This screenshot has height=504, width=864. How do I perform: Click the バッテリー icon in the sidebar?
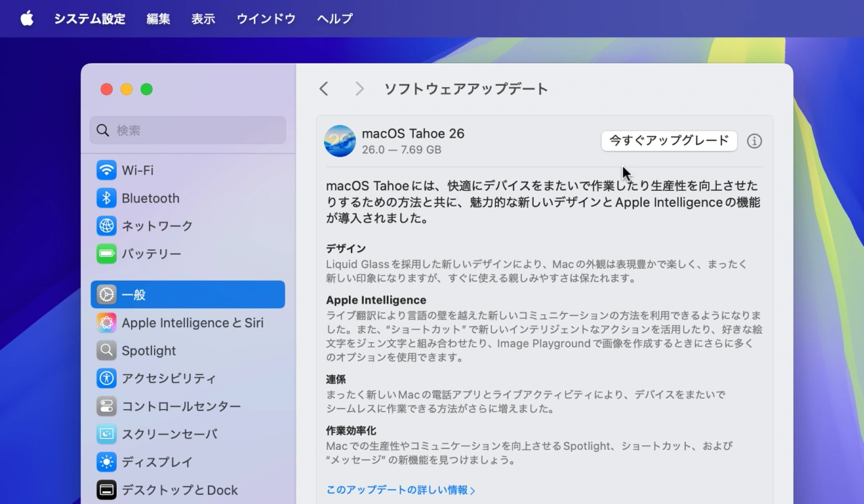[x=107, y=254]
